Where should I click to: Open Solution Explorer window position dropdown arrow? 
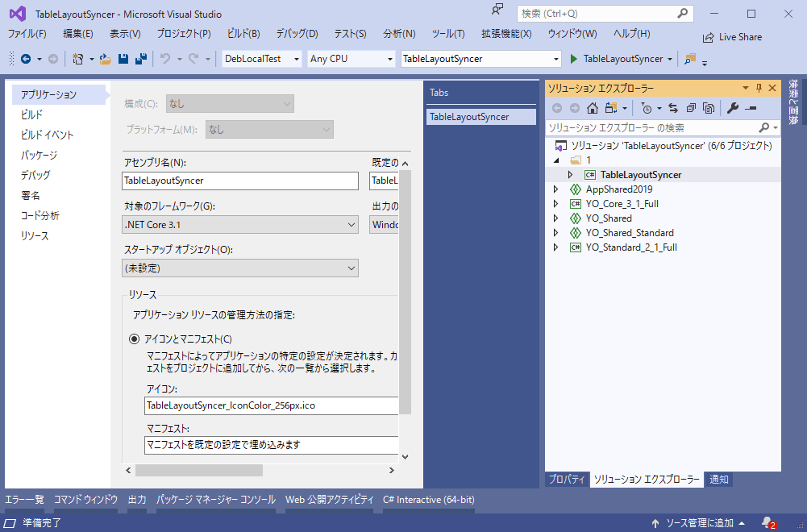[745, 88]
